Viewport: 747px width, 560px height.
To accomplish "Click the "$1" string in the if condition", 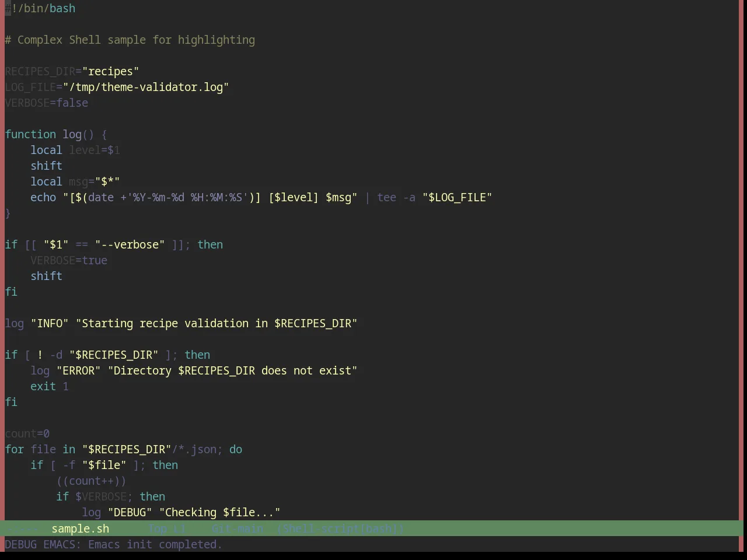I will click(x=56, y=245).
